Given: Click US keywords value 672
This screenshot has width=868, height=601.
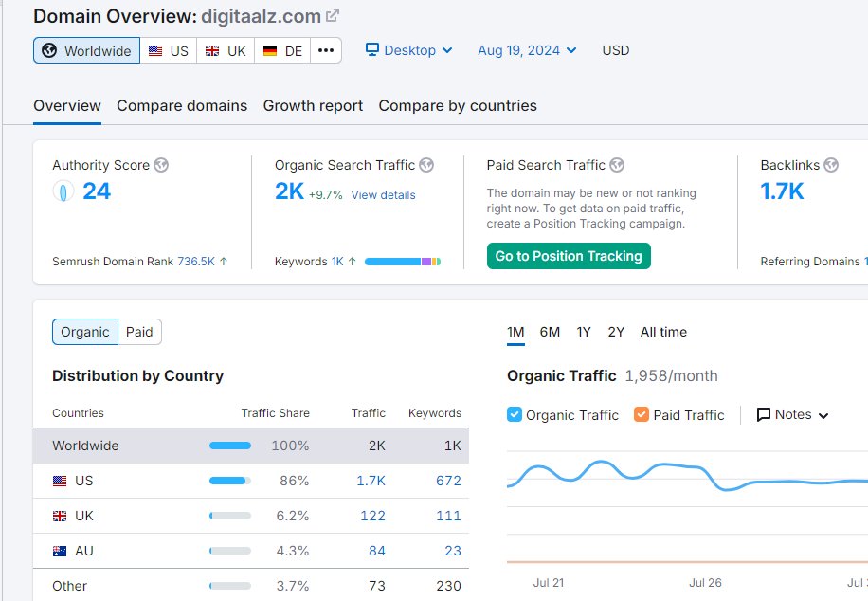Looking at the screenshot, I should pyautogui.click(x=448, y=481).
